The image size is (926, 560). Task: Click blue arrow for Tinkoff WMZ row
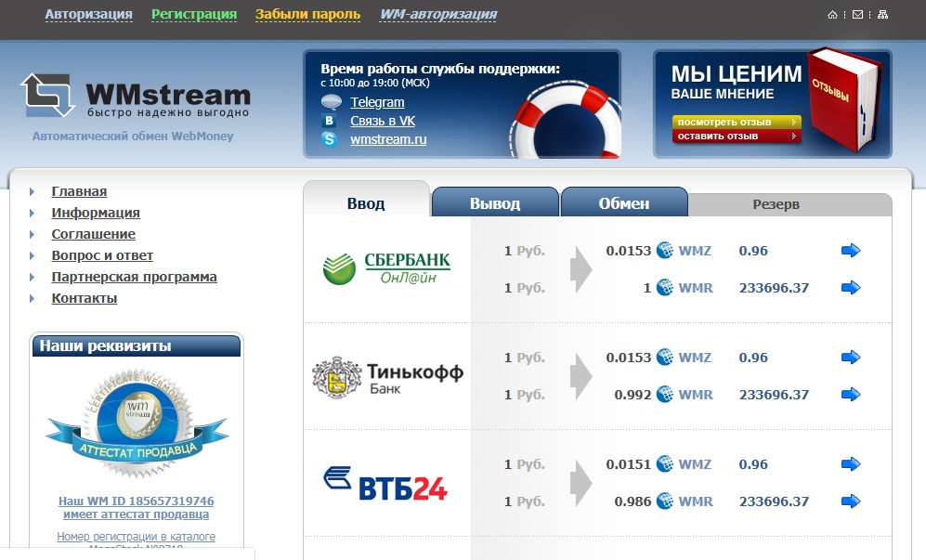coord(851,358)
